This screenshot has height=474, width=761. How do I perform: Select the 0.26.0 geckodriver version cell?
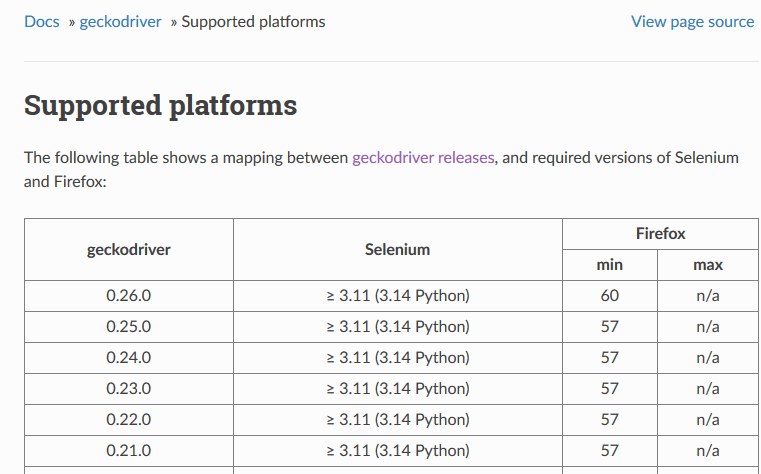(129, 296)
